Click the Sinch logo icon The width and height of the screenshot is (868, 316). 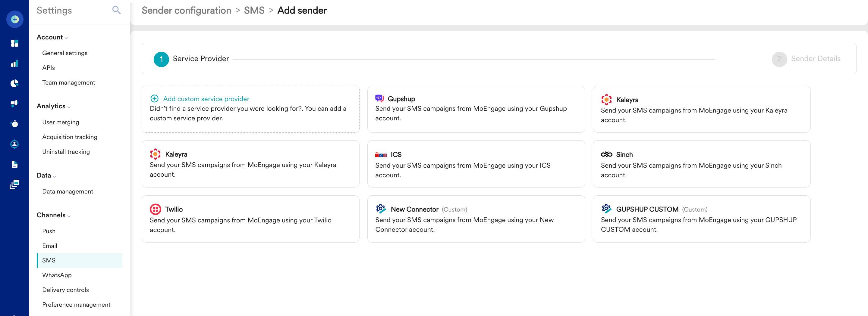[606, 154]
